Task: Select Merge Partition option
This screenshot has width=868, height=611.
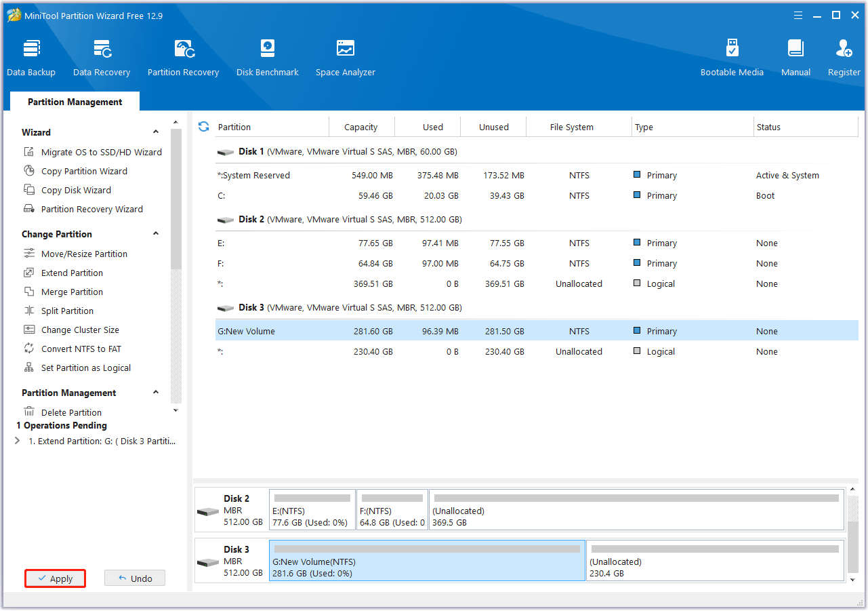Action: [64, 292]
